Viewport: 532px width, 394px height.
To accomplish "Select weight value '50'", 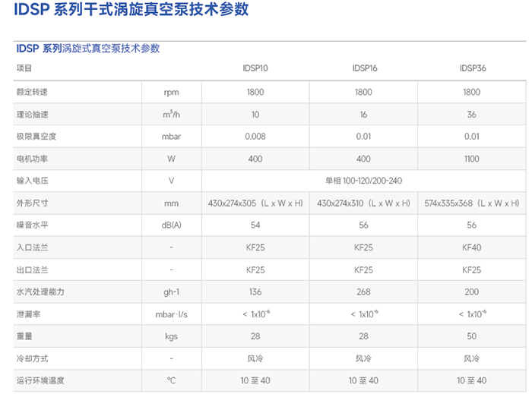I will tap(472, 336).
